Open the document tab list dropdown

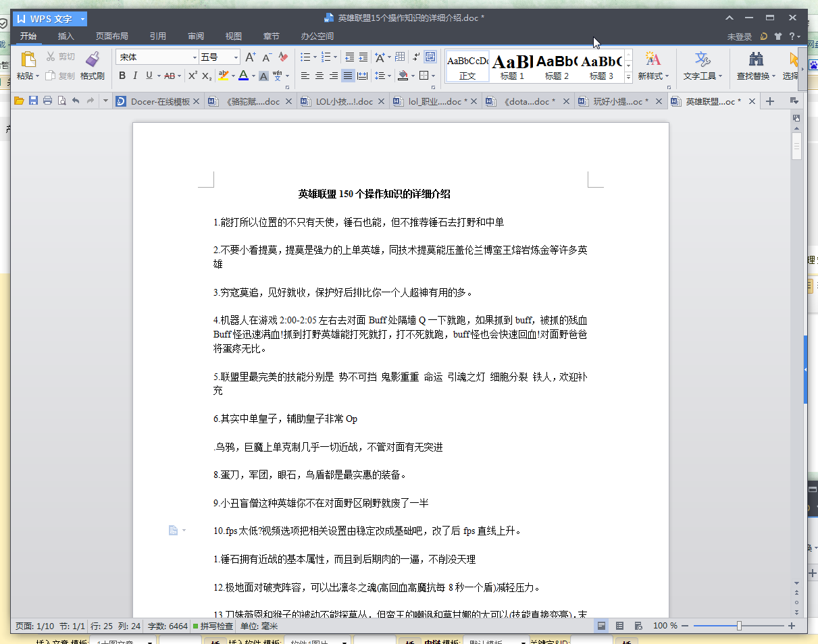(x=794, y=101)
